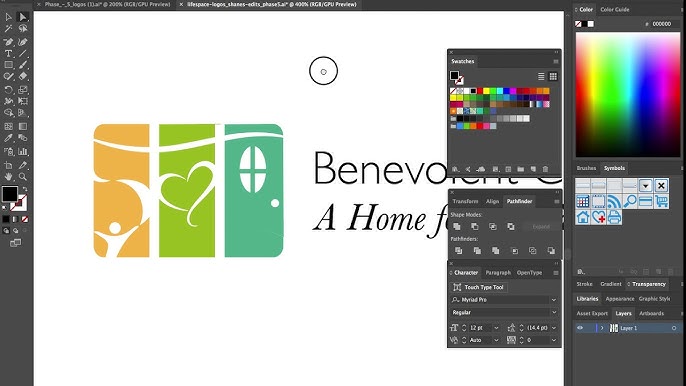The width and height of the screenshot is (686, 386).
Task: Pick the Free Transform tool
Action: pyautogui.click(x=23, y=101)
